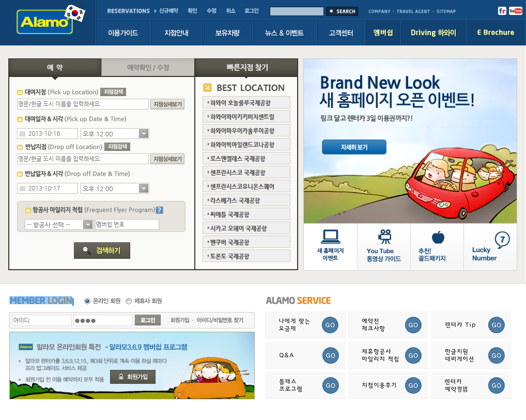Click 아이디/비밀번호 찾기 link
526x420 pixels.
pyautogui.click(x=220, y=320)
